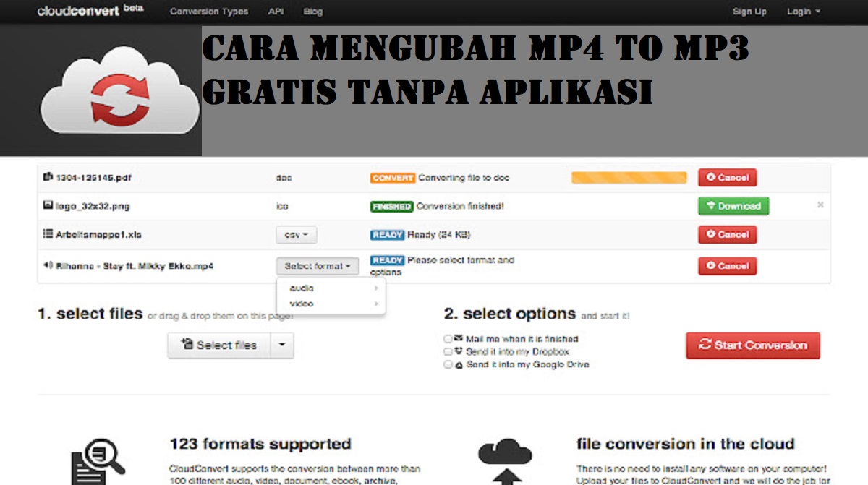This screenshot has width=868, height=485.
Task: Click the Start Conversion button
Action: coord(753,345)
